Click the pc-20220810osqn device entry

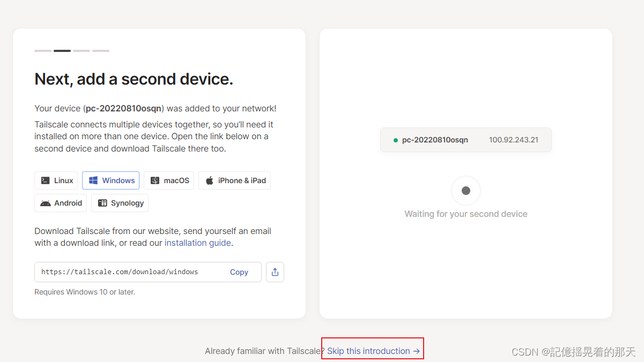466,140
